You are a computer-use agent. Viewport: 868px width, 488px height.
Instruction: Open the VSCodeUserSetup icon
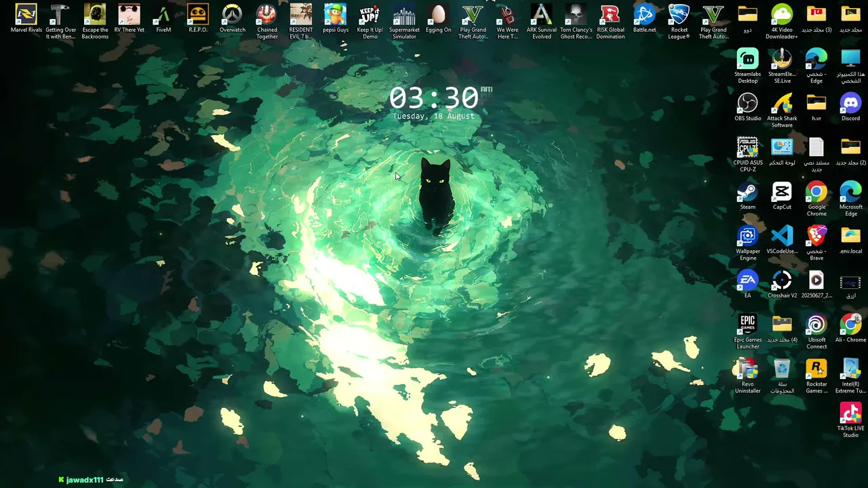point(782,240)
